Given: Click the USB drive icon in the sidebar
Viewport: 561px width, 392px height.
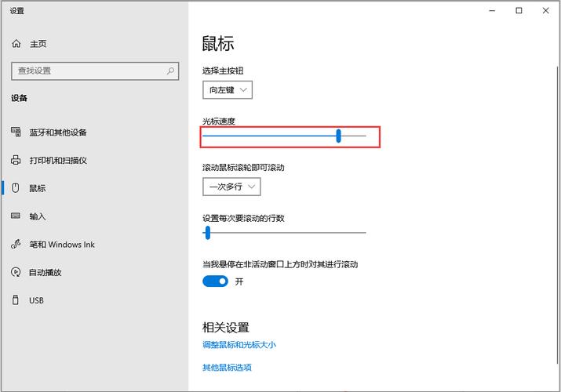Looking at the screenshot, I should (x=16, y=299).
